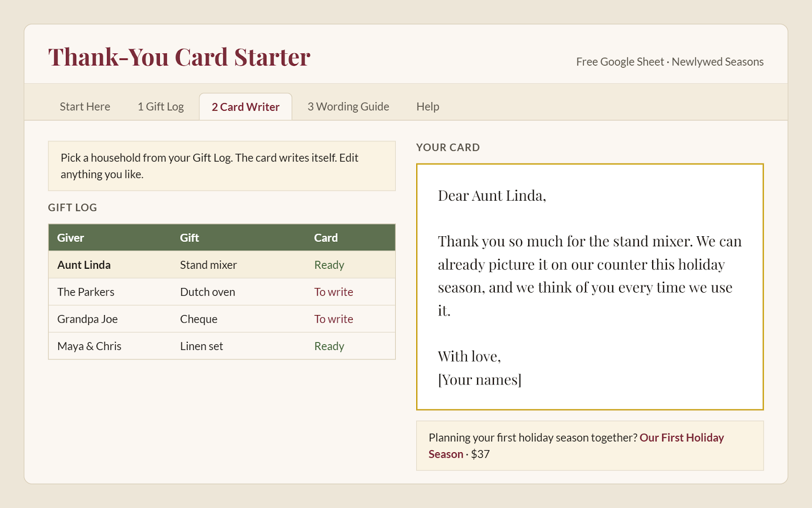This screenshot has height=508, width=812.
Task: Select The Parkers giver row
Action: pyautogui.click(x=222, y=292)
